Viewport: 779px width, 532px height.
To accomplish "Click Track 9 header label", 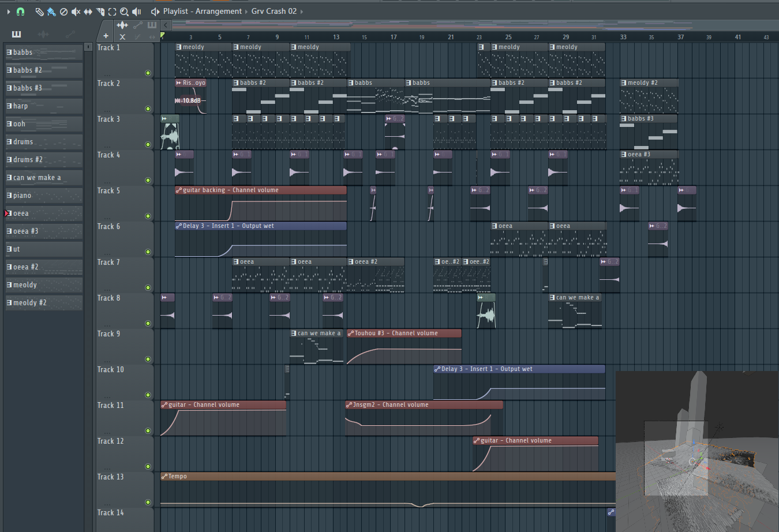I will click(108, 334).
